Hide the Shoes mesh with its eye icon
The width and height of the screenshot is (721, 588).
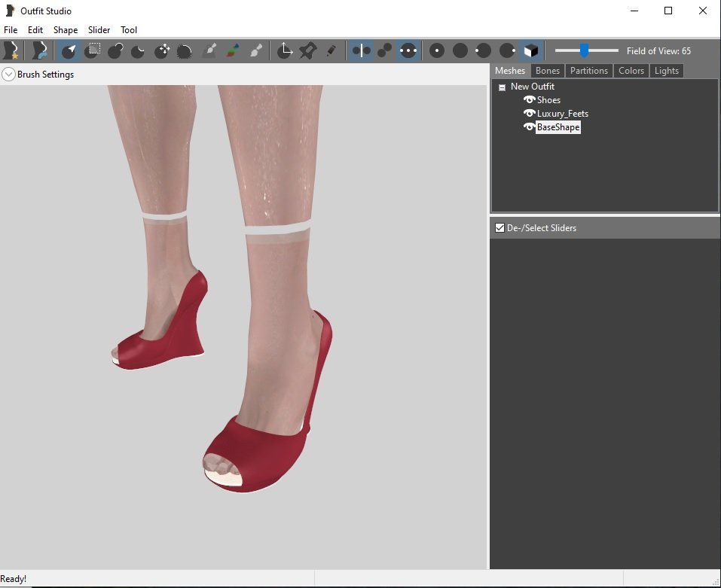click(529, 100)
